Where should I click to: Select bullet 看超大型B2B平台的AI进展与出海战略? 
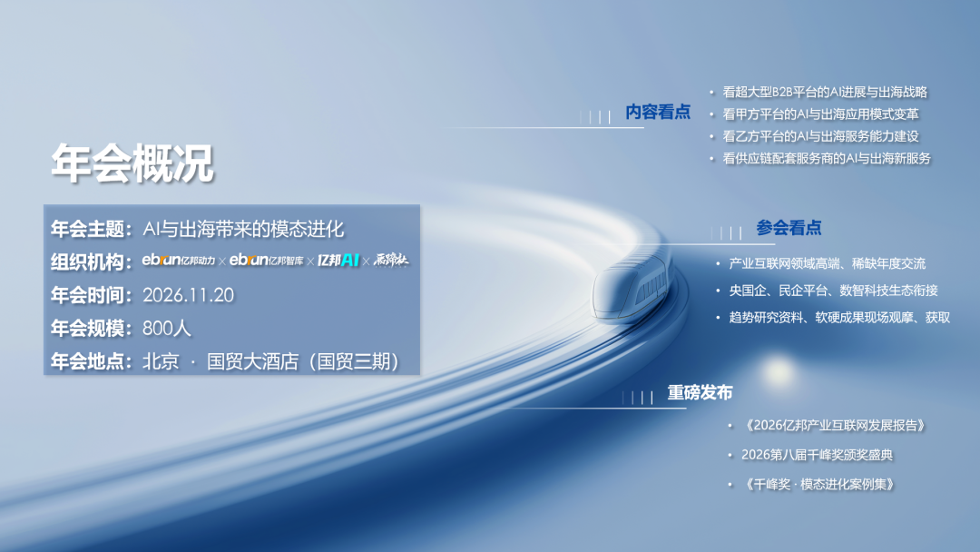tap(825, 92)
